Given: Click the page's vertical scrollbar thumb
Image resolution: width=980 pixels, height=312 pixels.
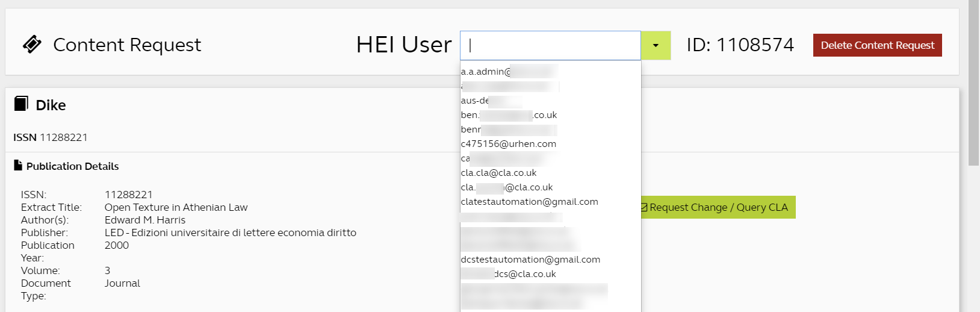Looking at the screenshot, I should pos(973,83).
